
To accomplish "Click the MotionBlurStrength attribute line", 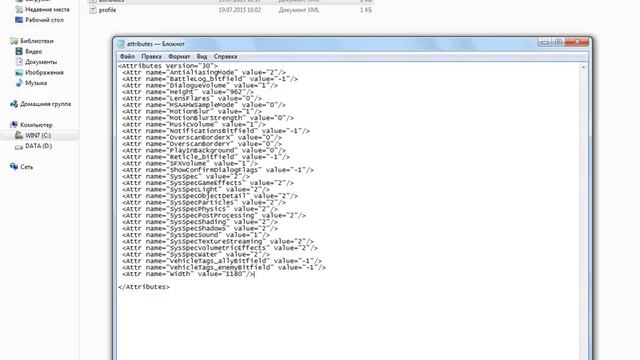I will click(x=208, y=118).
